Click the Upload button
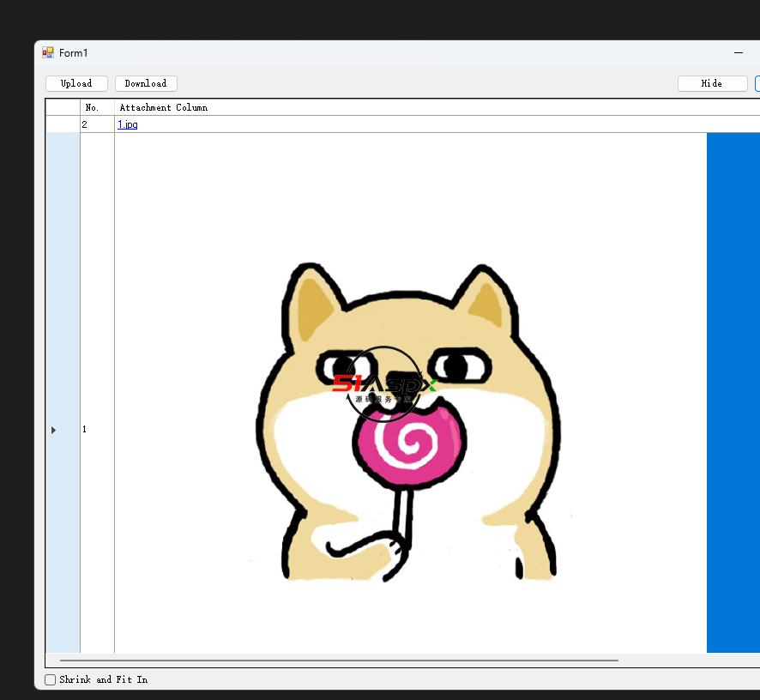The height and width of the screenshot is (700, 760). 76,83
